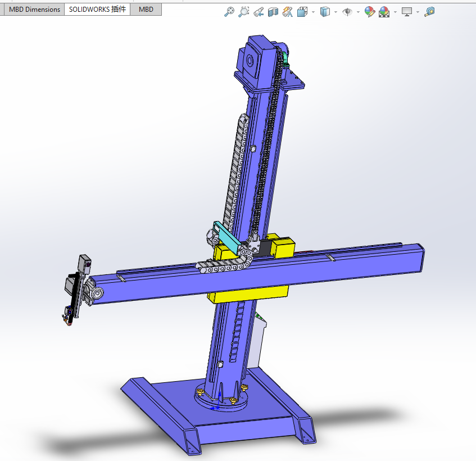Click the View Settings monitor icon
476x461 pixels.
pos(407,12)
